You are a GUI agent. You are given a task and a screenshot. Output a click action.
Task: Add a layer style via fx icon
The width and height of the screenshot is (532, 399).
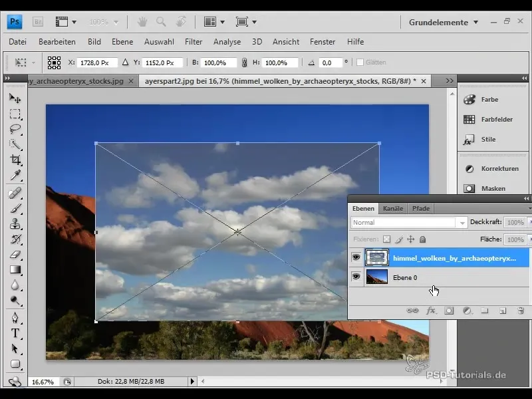pyautogui.click(x=431, y=311)
